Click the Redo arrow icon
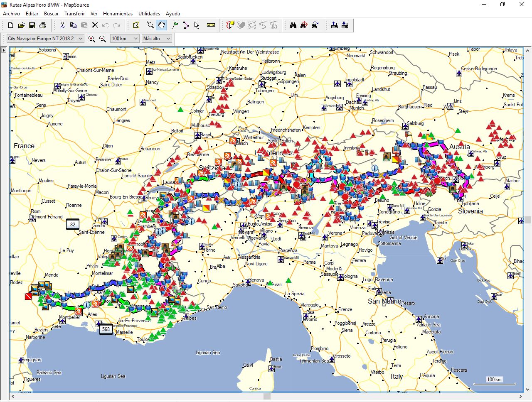Screen dimensions: 532x402 (116, 25)
